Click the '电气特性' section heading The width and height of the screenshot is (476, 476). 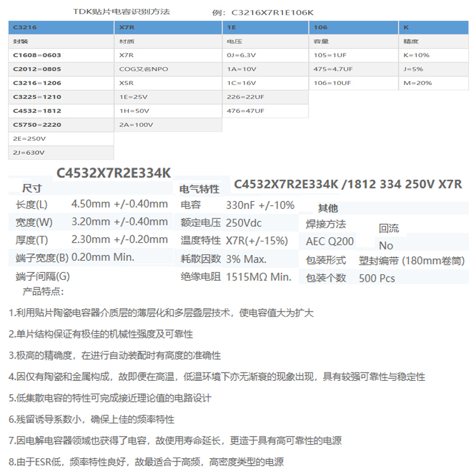coord(199,189)
